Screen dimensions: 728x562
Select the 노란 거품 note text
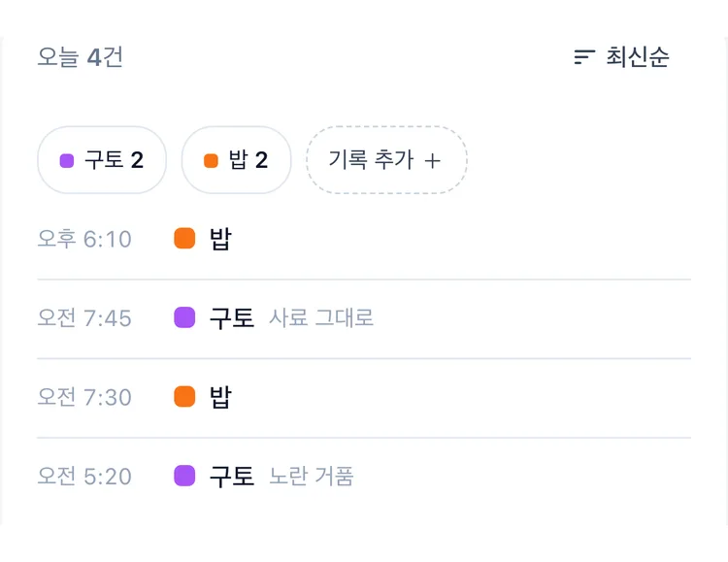click(311, 476)
